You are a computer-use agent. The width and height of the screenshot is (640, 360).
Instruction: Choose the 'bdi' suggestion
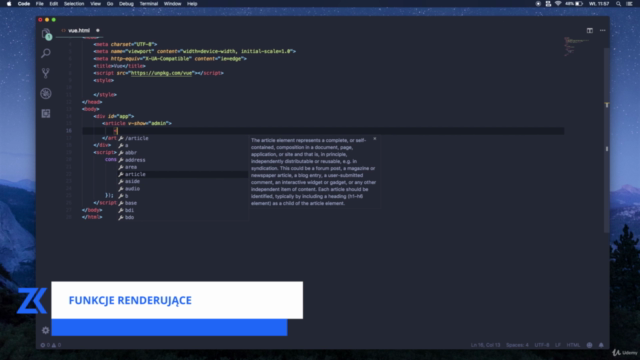point(183,210)
